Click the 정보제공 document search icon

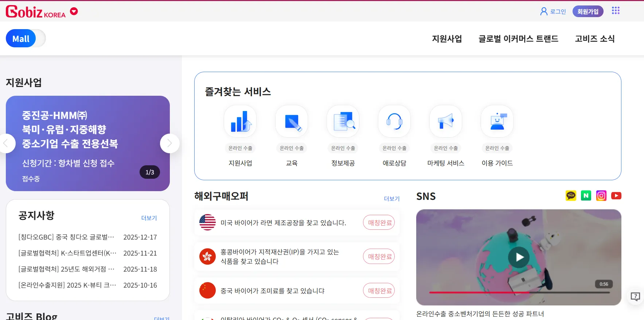tap(343, 122)
